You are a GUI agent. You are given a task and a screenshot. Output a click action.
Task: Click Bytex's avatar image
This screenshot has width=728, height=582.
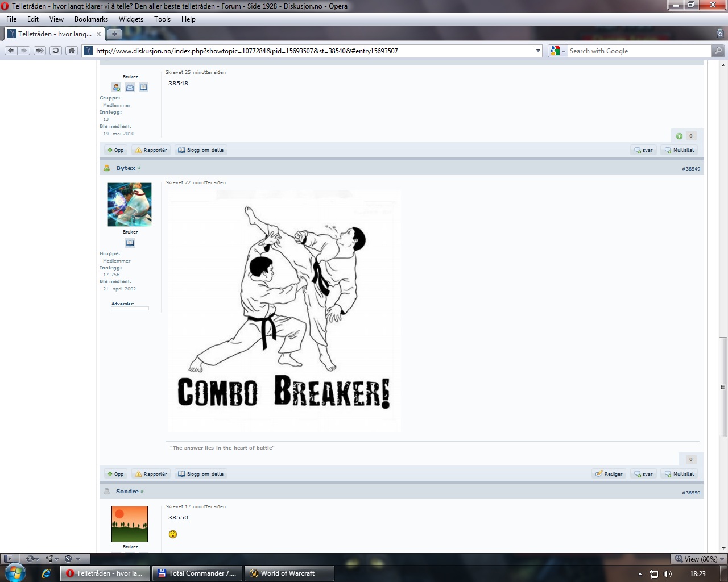point(130,205)
